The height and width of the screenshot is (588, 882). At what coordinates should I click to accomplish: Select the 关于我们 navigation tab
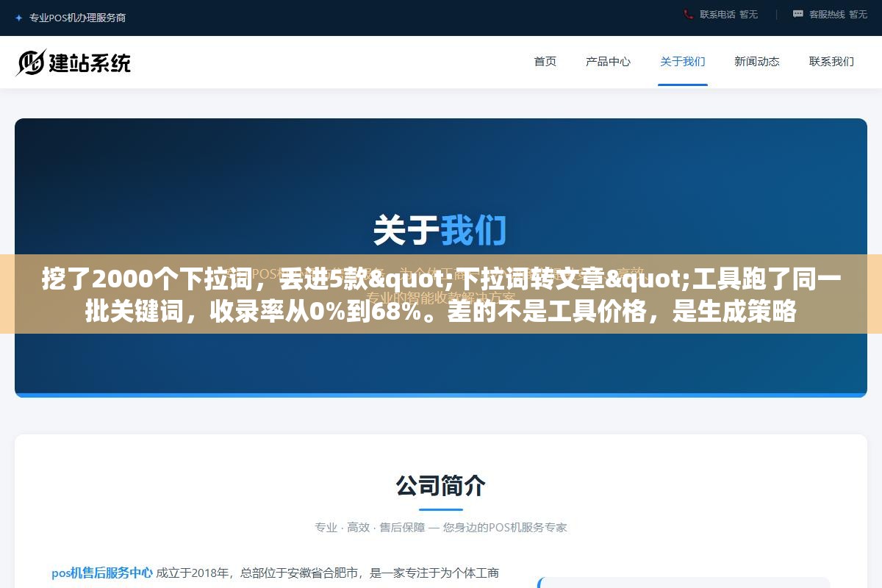click(683, 62)
